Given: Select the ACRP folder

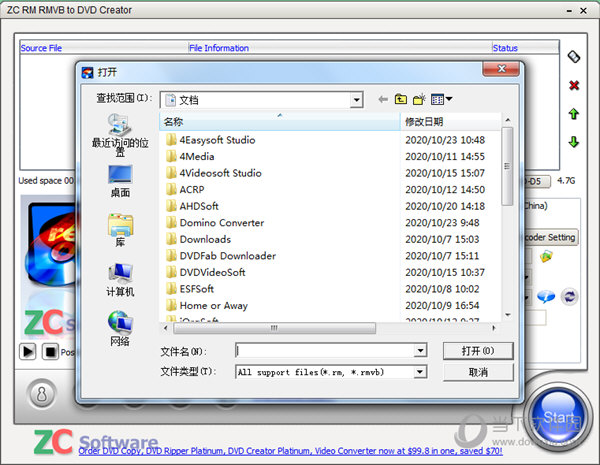Looking at the screenshot, I should 185,189.
